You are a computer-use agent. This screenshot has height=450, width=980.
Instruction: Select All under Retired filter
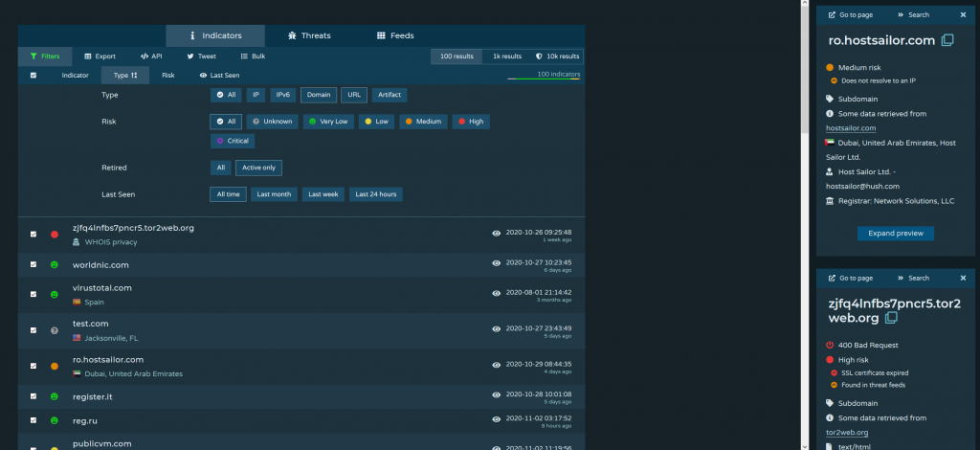pyautogui.click(x=221, y=168)
